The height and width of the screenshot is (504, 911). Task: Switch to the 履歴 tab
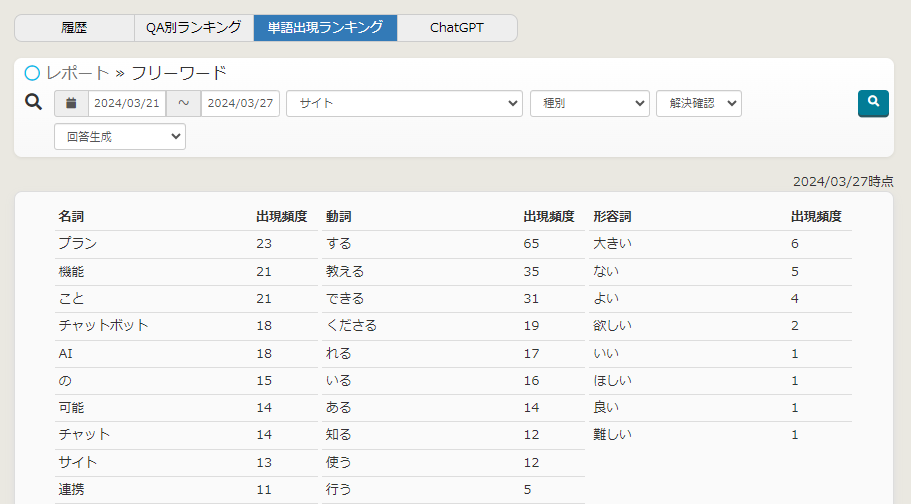[x=74, y=28]
